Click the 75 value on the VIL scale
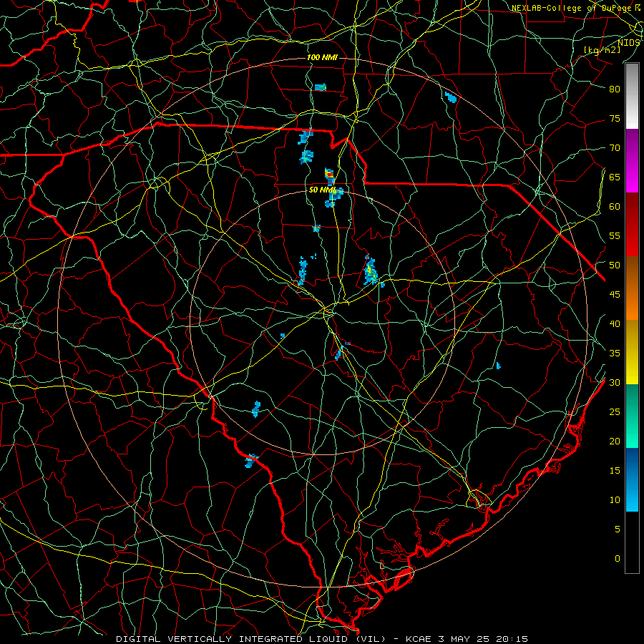Image resolution: width=644 pixels, height=644 pixels. 615,119
